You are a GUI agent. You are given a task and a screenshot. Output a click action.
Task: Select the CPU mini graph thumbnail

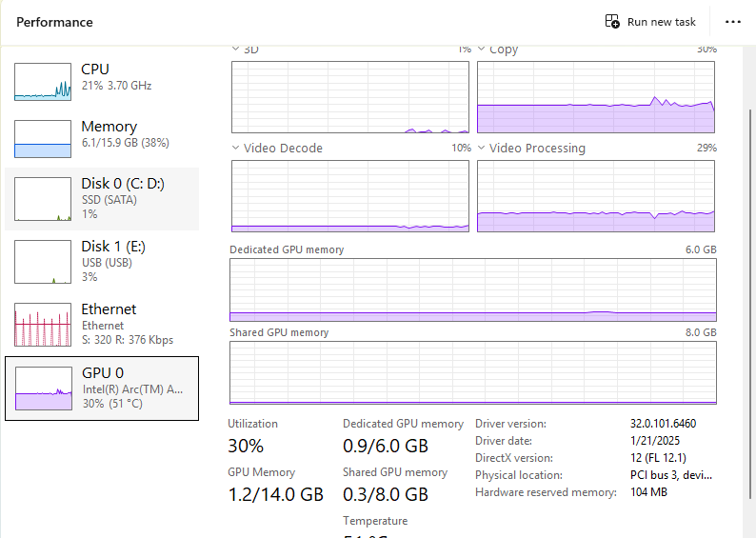(x=43, y=82)
